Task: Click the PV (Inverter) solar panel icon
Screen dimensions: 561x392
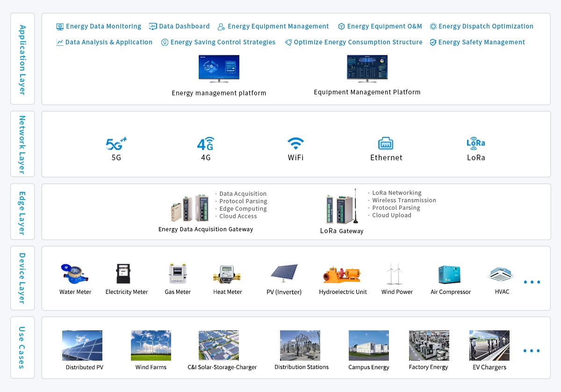Action: click(x=284, y=274)
